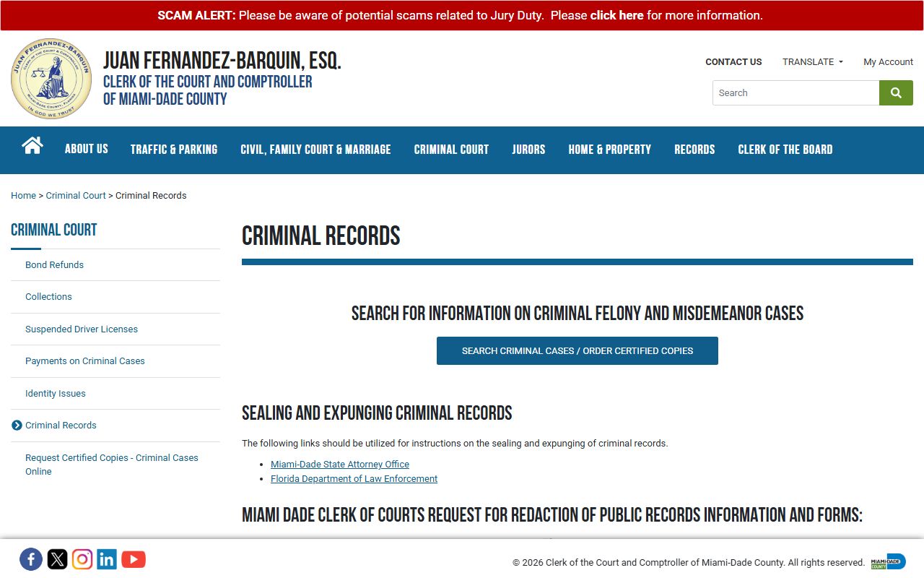Click the 'Sealing and Expunging Criminal Records' heading
The image size is (924, 578).
377,413
